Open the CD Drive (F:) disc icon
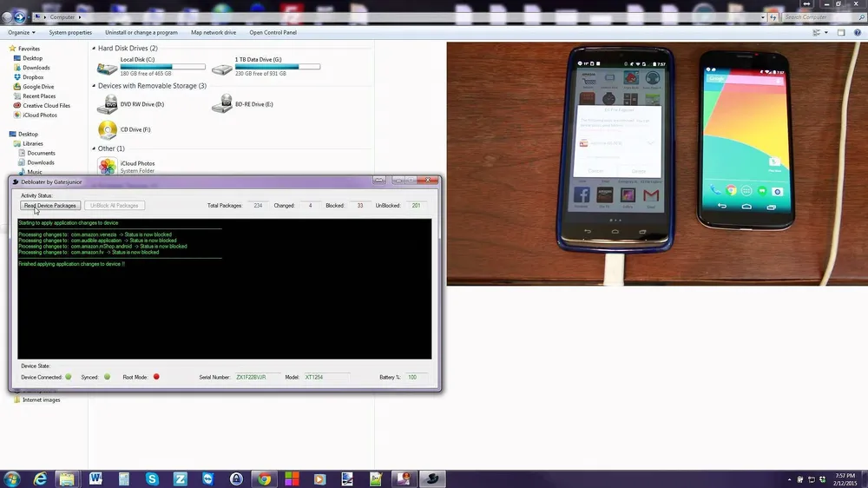868x488 pixels. tap(107, 130)
